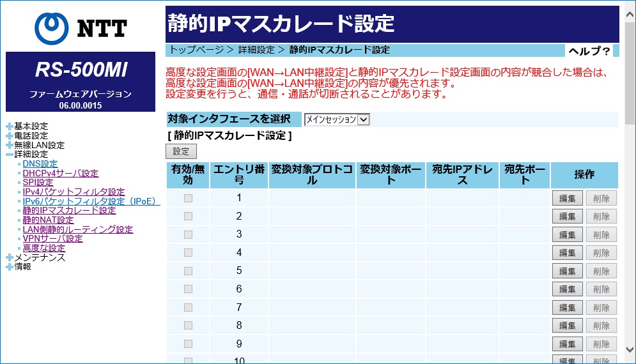Click the エントリ番号 column header
This screenshot has width=636, height=364.
coord(239,175)
